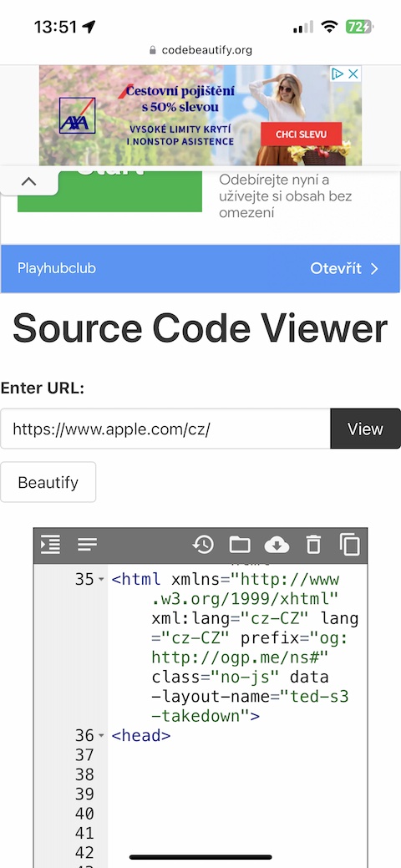Collapse the head tag fold arrow on line 36

pos(101,736)
